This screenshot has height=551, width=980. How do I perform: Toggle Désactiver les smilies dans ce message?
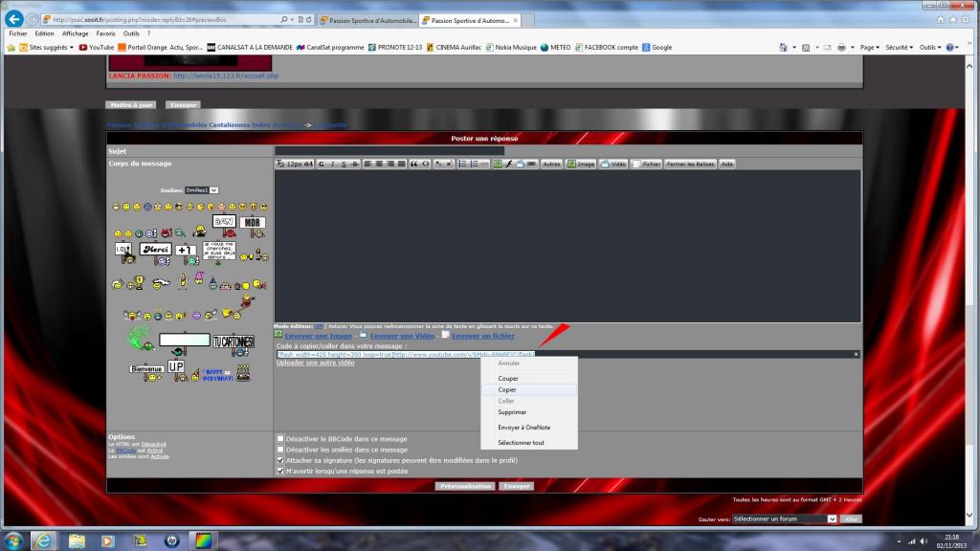pyautogui.click(x=280, y=450)
